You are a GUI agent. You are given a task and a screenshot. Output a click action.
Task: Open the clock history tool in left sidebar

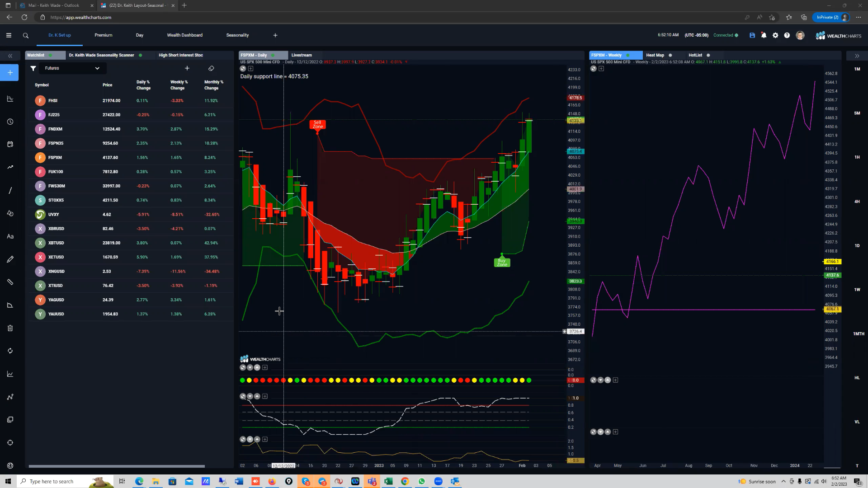point(10,122)
